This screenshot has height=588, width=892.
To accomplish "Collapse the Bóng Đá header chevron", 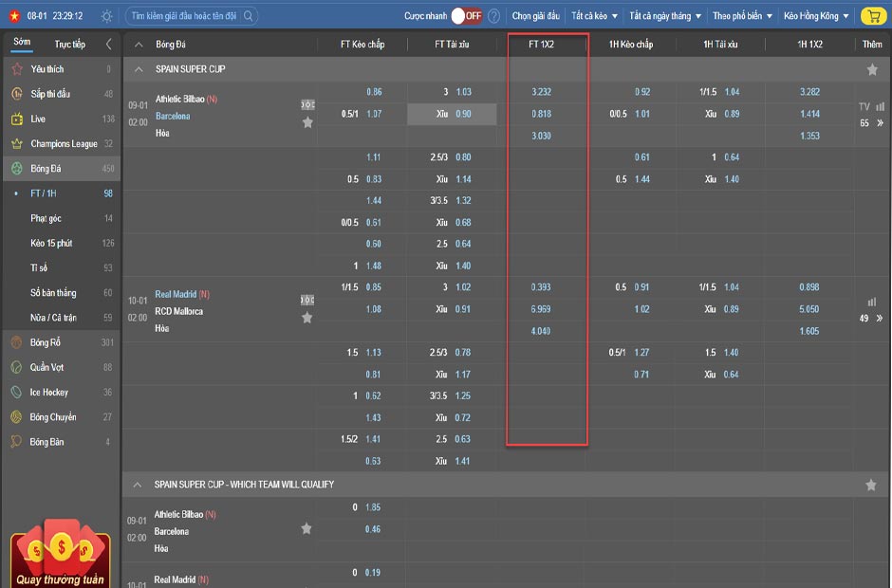I will point(139,45).
